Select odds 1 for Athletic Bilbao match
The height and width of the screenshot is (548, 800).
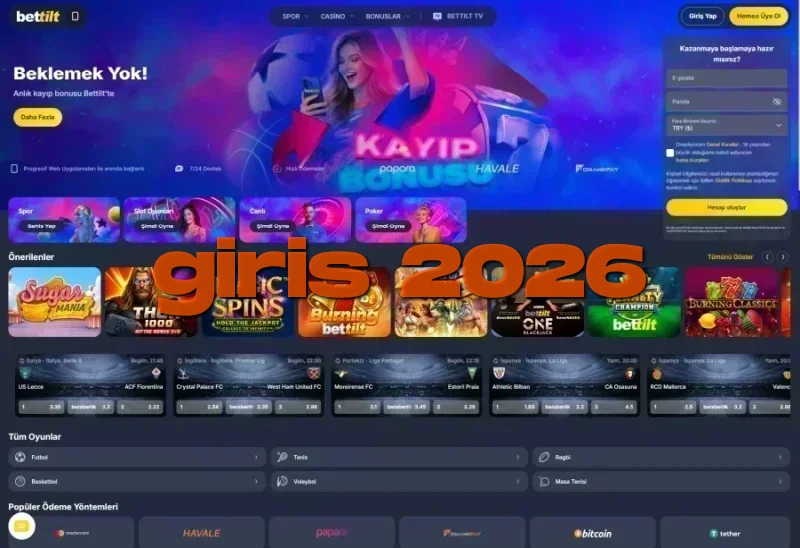[x=515, y=407]
